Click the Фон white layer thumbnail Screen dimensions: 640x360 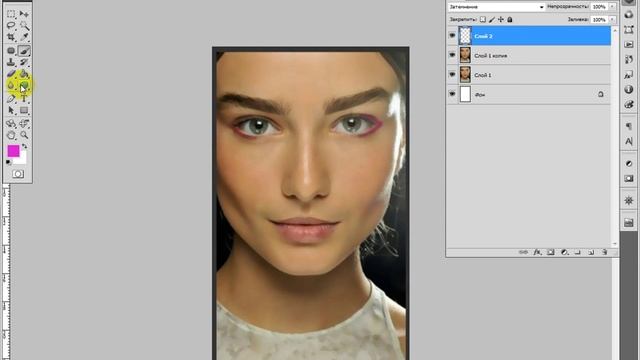click(x=465, y=94)
